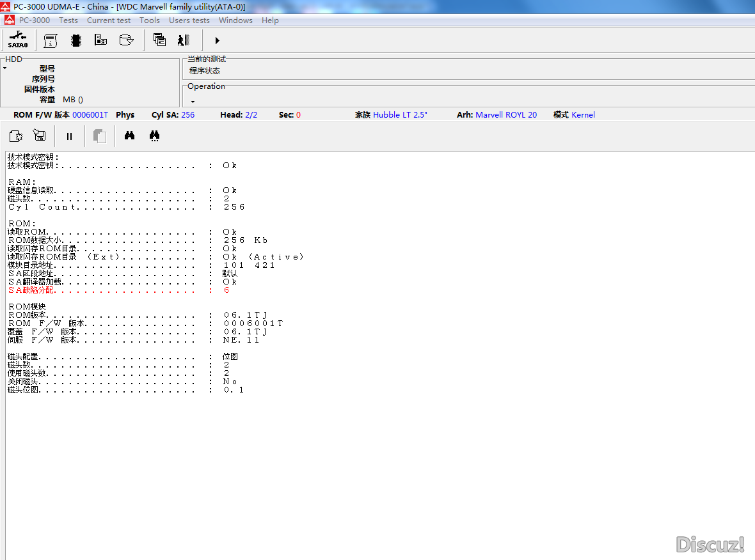
Task: Click the binoculars find-next icon with dots
Action: click(155, 136)
